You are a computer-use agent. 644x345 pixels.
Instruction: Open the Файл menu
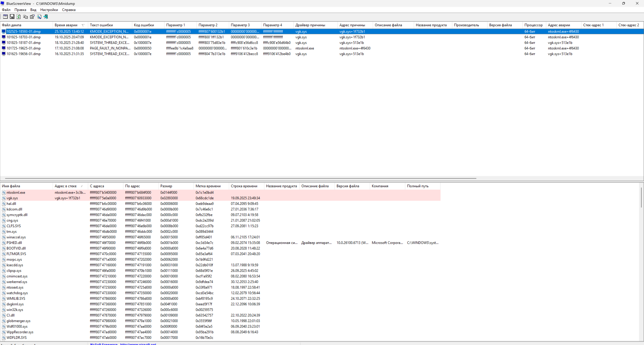[x=6, y=10]
